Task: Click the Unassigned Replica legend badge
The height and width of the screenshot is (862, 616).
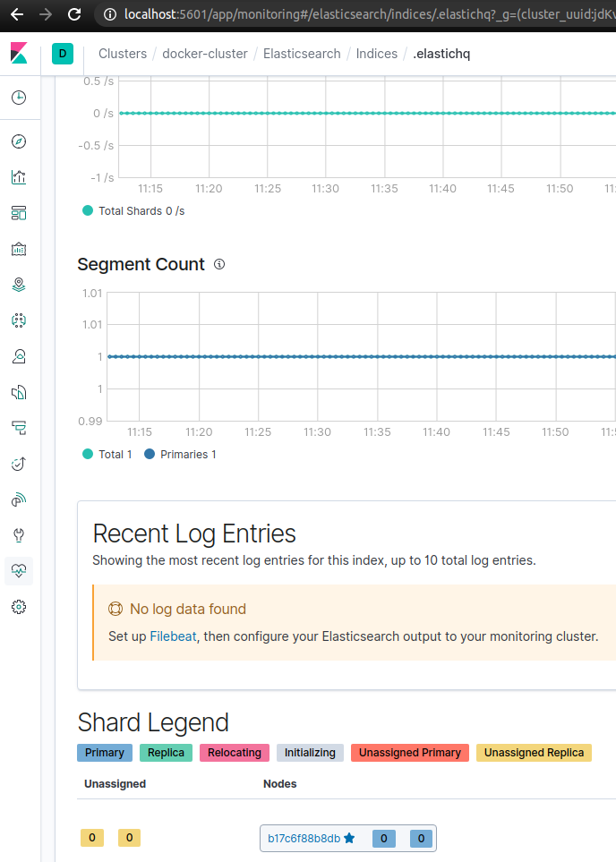Action: [534, 753]
